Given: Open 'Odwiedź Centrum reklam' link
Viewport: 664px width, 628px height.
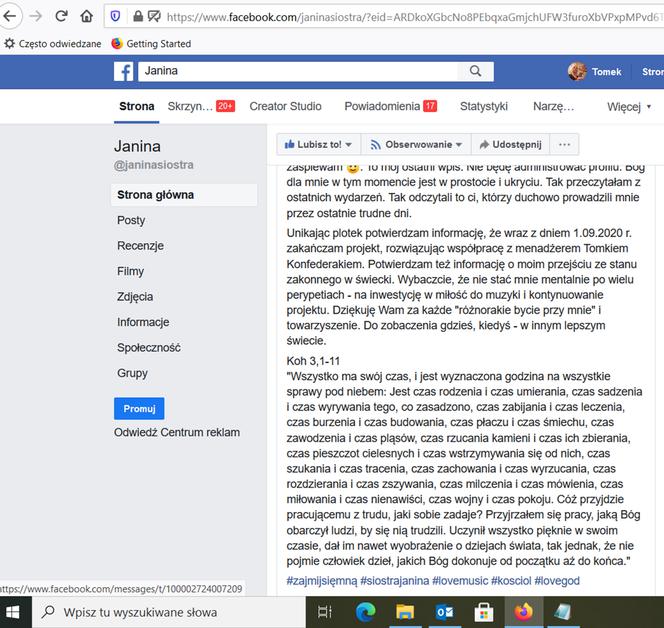Looking at the screenshot, I should (x=177, y=433).
